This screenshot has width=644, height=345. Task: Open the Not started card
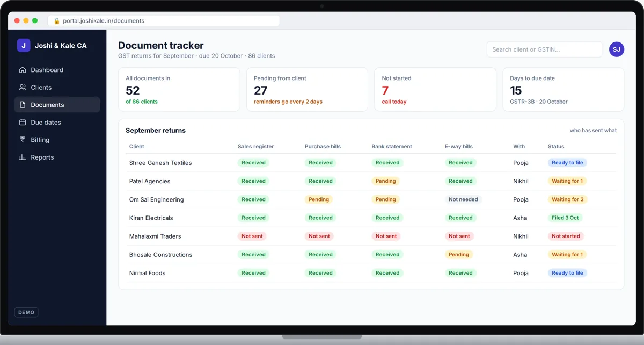pos(435,90)
